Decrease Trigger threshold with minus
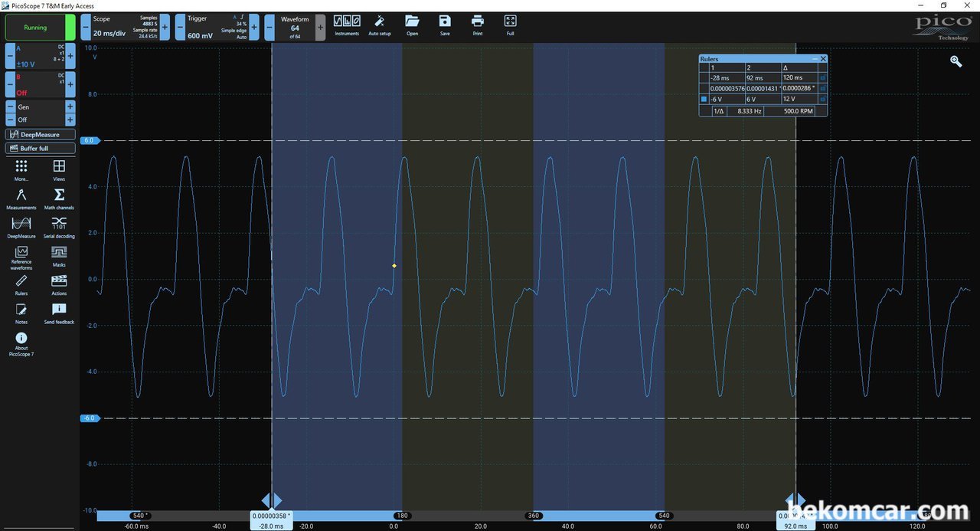 click(x=179, y=27)
